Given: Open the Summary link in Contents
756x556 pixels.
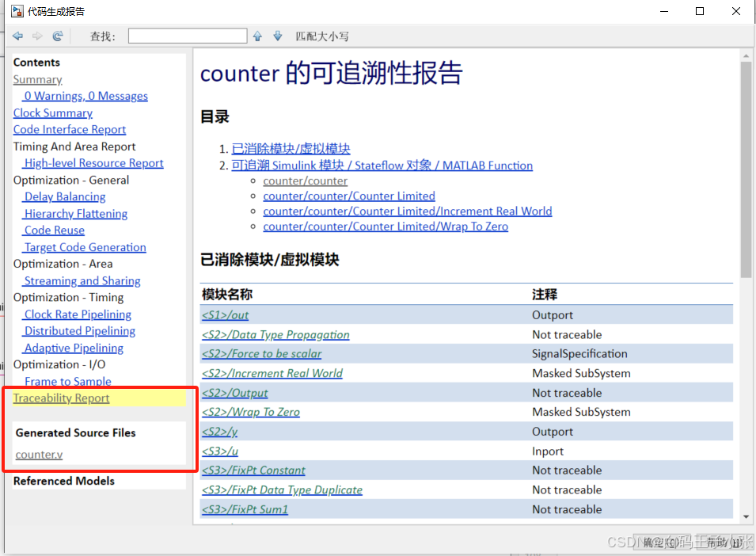Looking at the screenshot, I should pyautogui.click(x=38, y=79).
